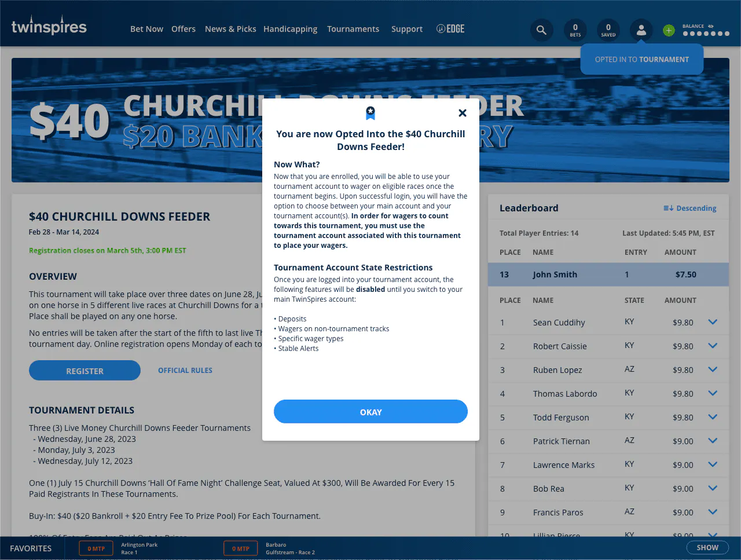741x560 pixels.
Task: Click the OPTED IN TO TOURNAMENT badge
Action: pyautogui.click(x=642, y=60)
